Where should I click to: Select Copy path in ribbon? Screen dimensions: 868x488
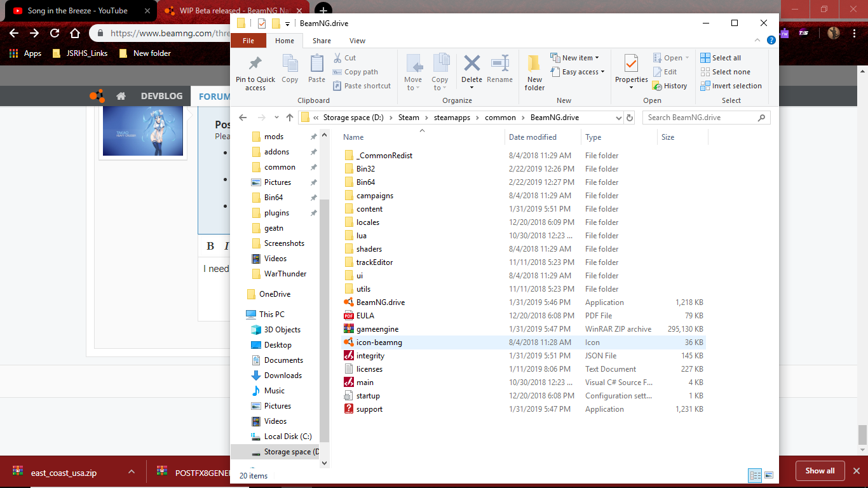pos(355,72)
